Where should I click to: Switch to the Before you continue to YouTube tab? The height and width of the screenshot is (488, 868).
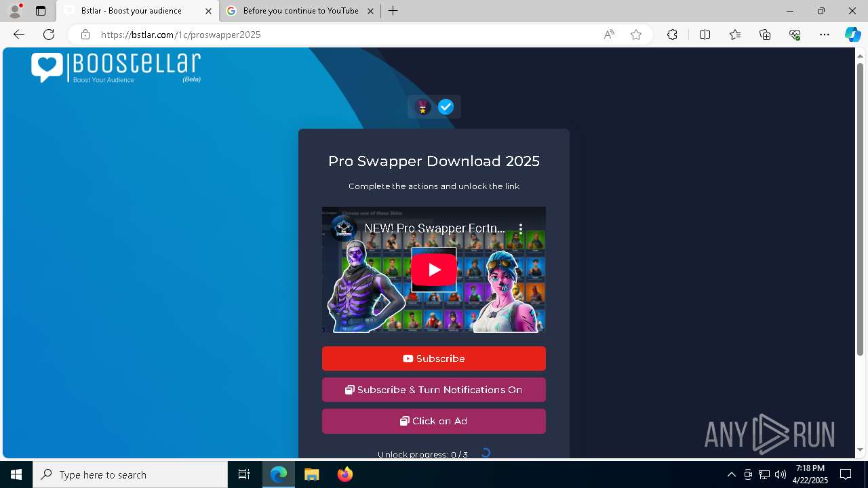point(300,11)
